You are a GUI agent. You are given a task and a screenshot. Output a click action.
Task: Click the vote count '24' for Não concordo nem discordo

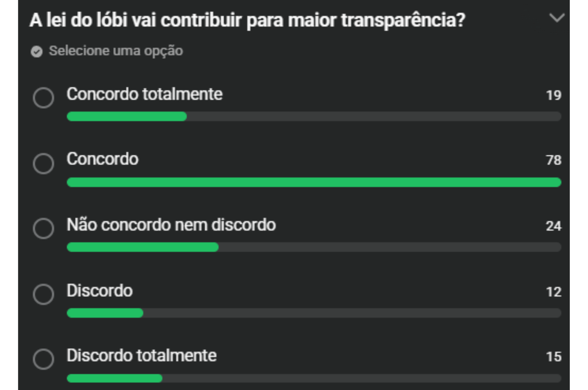(x=554, y=226)
